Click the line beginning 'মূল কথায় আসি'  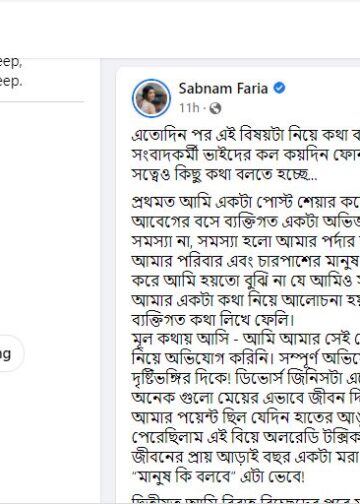click(246, 339)
